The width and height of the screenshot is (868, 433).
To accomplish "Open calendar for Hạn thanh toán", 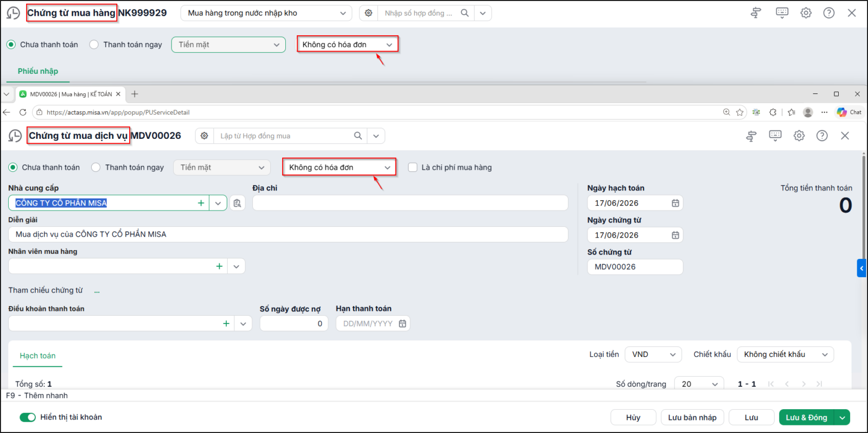I will [x=403, y=323].
